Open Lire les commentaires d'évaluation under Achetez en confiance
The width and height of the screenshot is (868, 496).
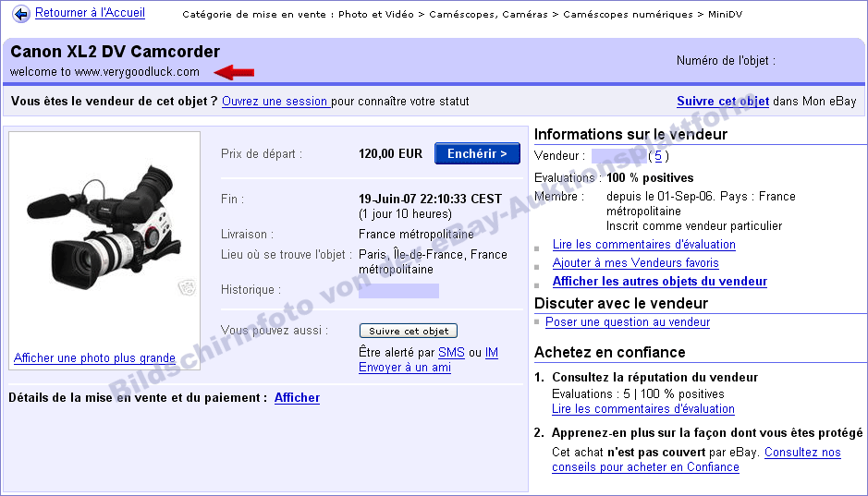click(643, 408)
